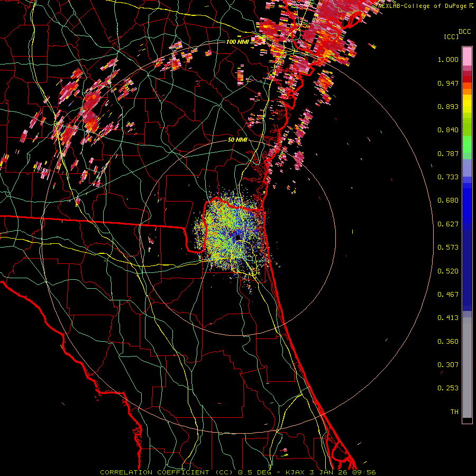This screenshot has width=476, height=476.
Task: Select the 0.360 color scale value
Action: tap(448, 342)
